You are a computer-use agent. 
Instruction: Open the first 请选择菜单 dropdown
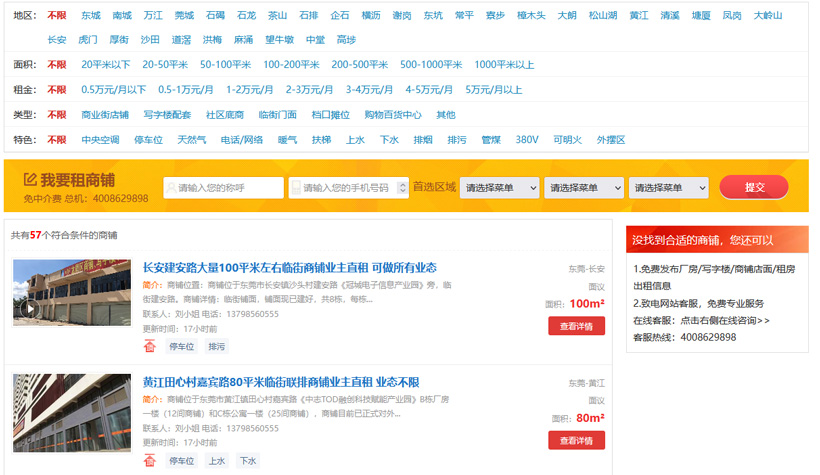pos(499,188)
